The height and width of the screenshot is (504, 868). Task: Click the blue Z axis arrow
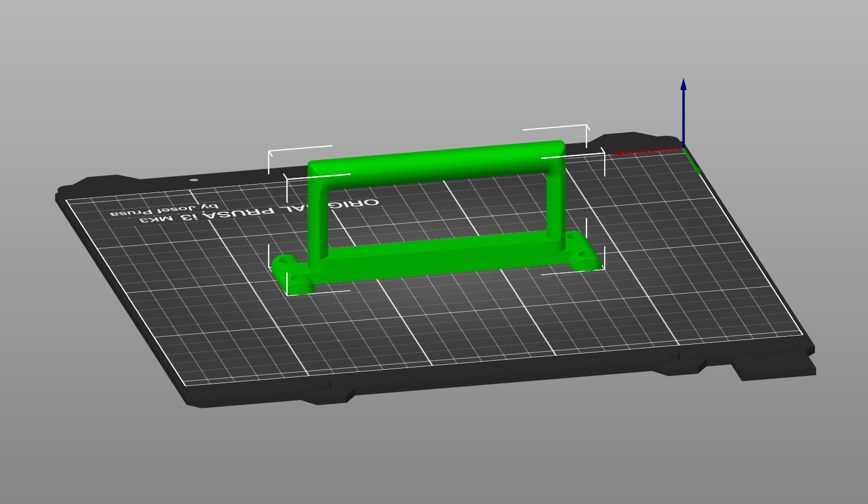click(x=683, y=113)
